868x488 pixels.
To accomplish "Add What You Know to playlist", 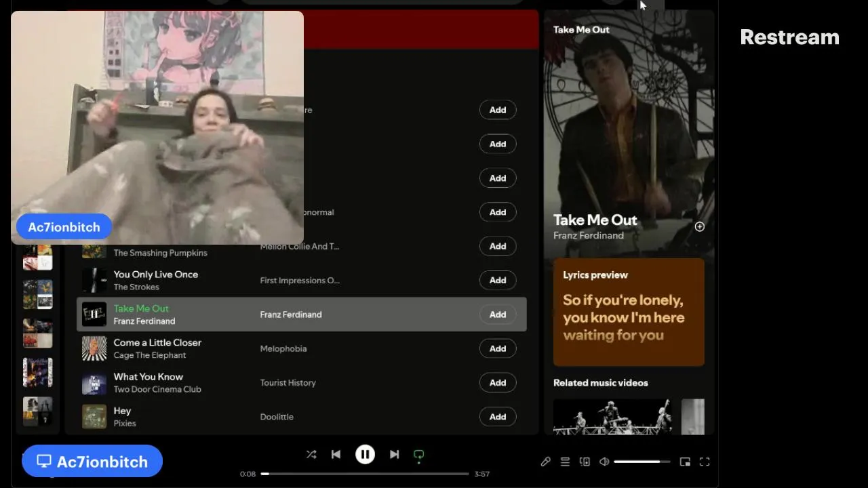I will 498,382.
